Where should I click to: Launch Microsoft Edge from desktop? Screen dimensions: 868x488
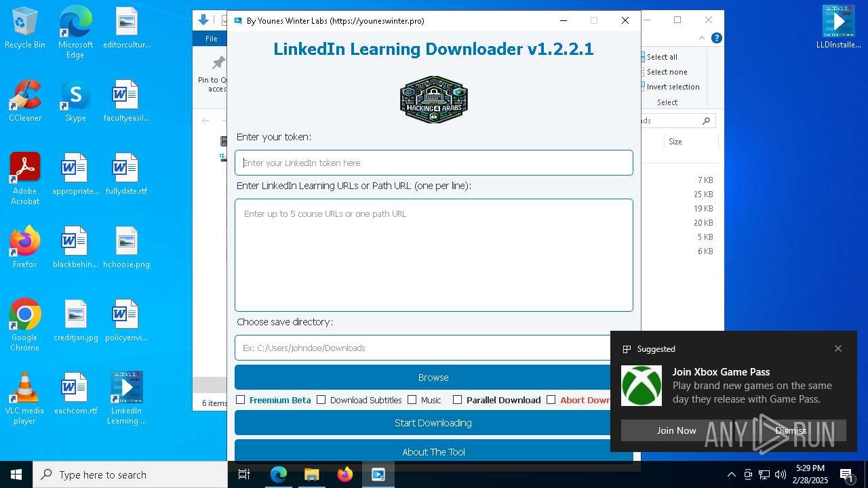coord(75,33)
